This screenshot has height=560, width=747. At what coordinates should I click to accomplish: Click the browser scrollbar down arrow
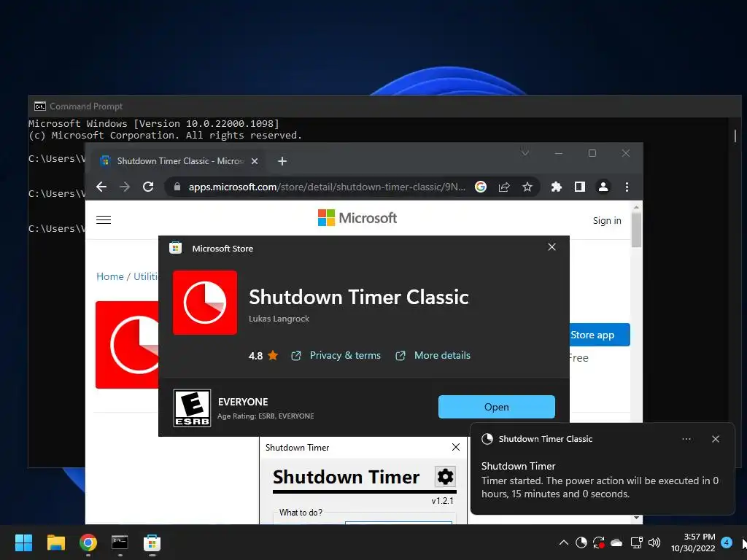[x=636, y=518]
